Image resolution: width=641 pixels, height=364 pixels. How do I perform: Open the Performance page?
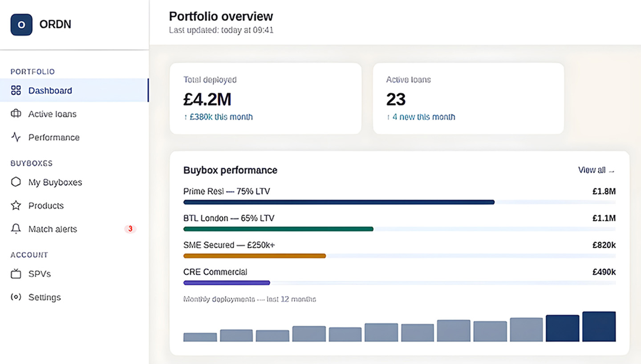pyautogui.click(x=74, y=137)
